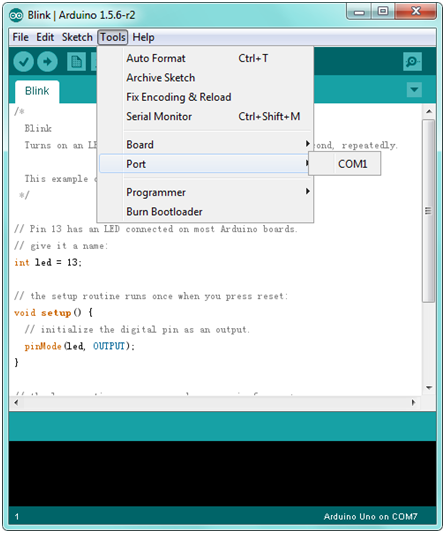Click the New sketch page icon

pos(76,62)
